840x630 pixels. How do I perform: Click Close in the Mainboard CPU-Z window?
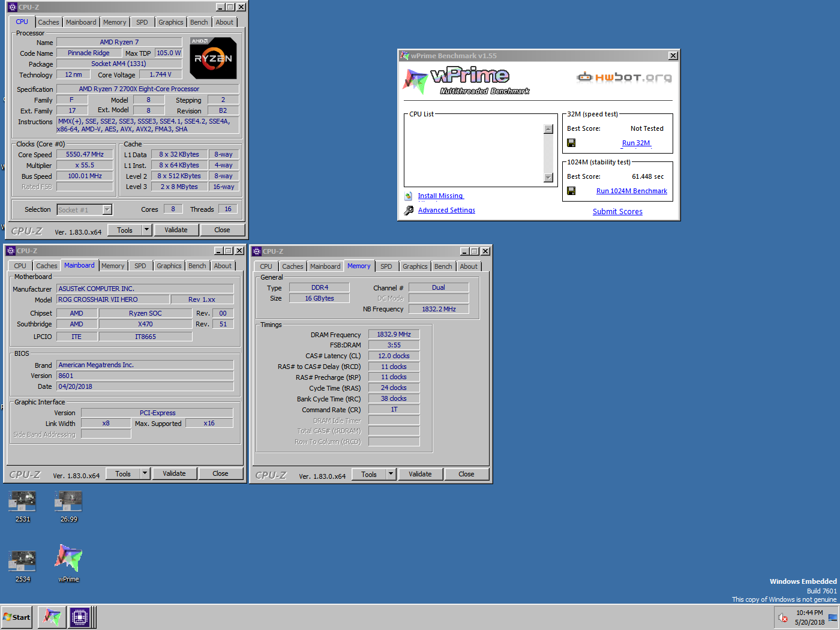click(x=220, y=473)
